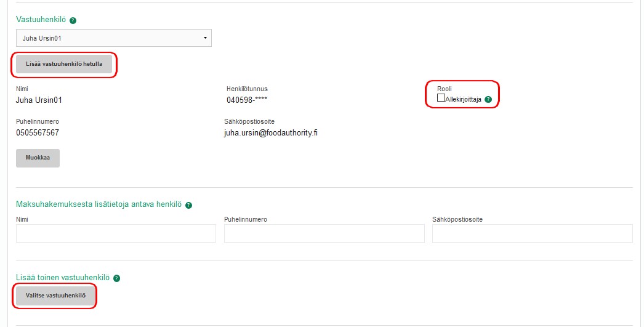Click Valitse vastuuhenkilö button
The height and width of the screenshot is (327, 644).
(x=55, y=296)
